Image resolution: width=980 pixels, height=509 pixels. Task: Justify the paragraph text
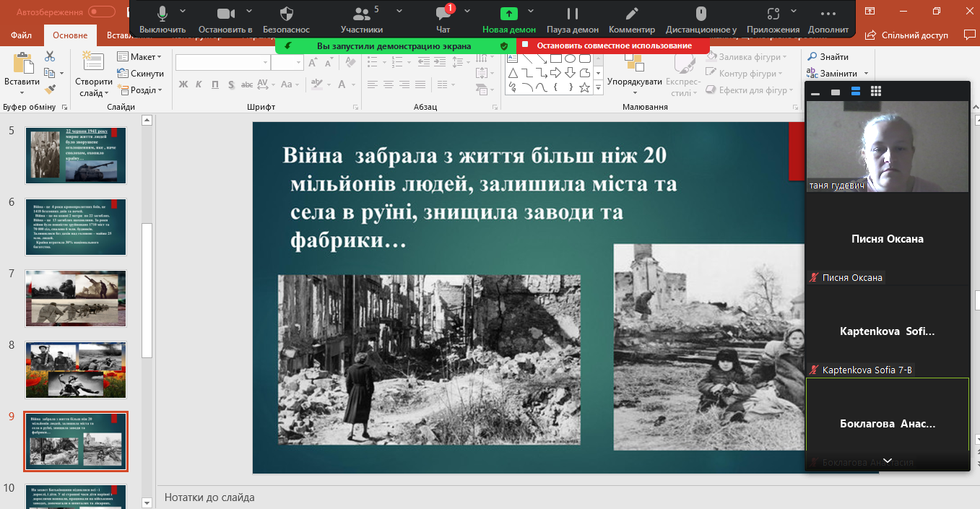tap(422, 84)
